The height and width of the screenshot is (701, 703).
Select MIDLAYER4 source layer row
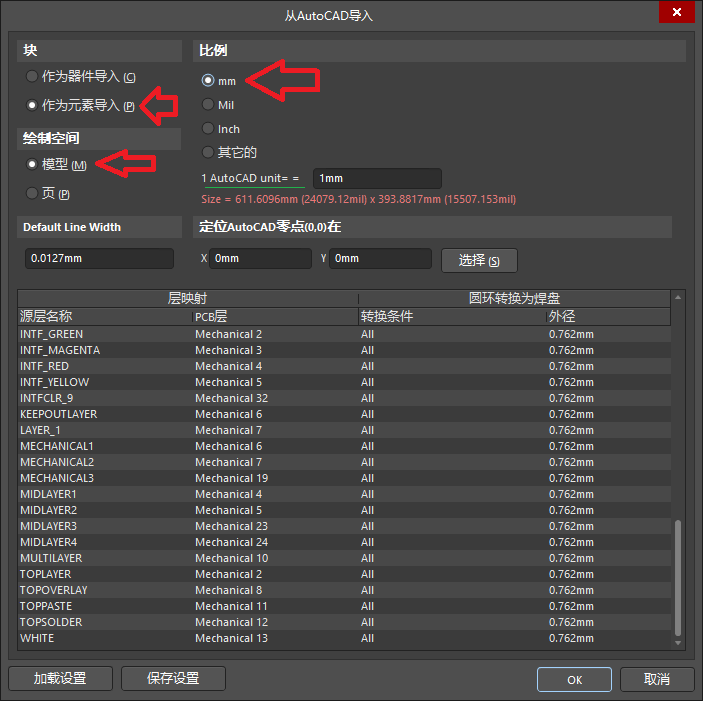[x=344, y=542]
